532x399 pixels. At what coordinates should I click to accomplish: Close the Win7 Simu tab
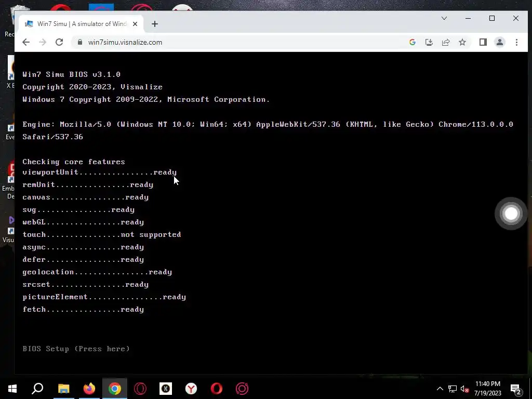pos(135,24)
